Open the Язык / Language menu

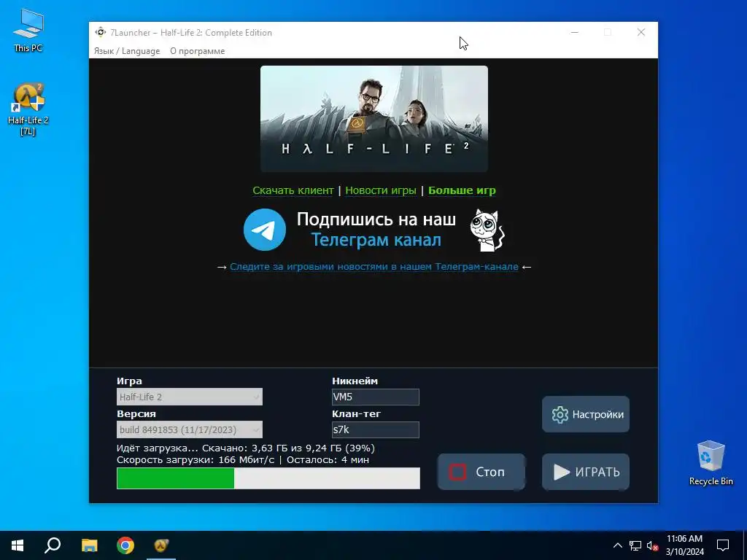pos(127,51)
